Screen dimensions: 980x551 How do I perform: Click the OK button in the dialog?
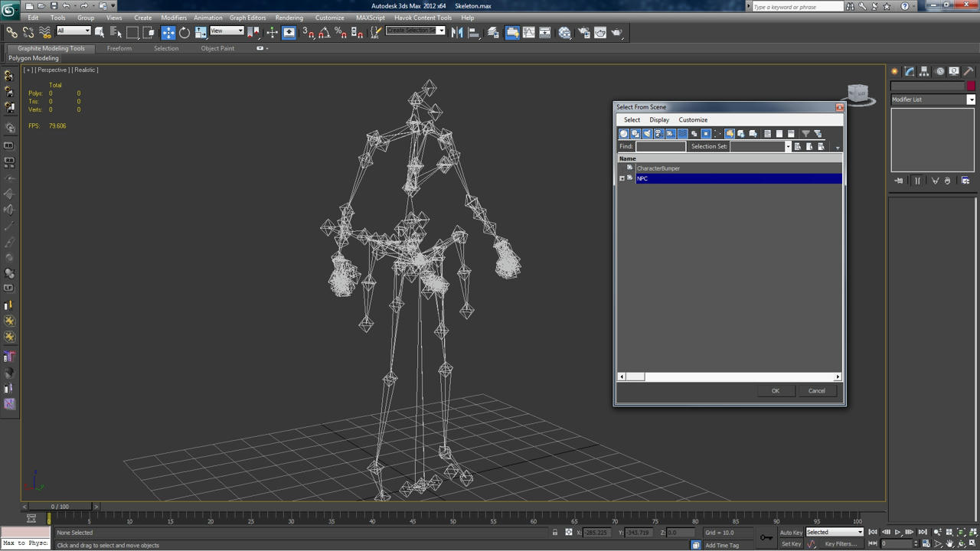tap(776, 391)
